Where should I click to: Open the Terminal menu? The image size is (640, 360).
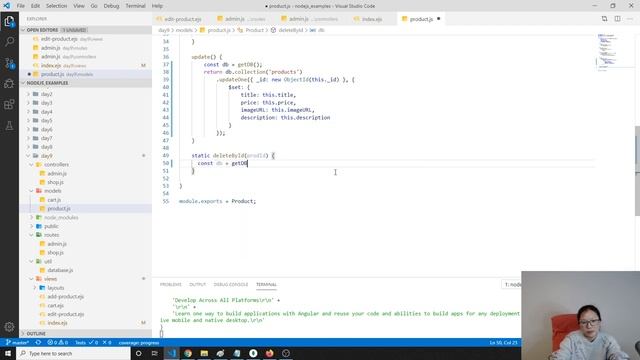pos(136,6)
